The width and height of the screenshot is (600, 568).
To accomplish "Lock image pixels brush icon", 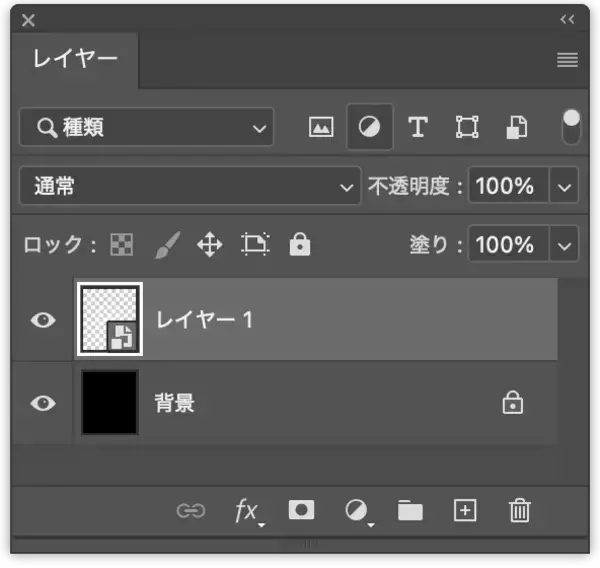I will pyautogui.click(x=167, y=245).
